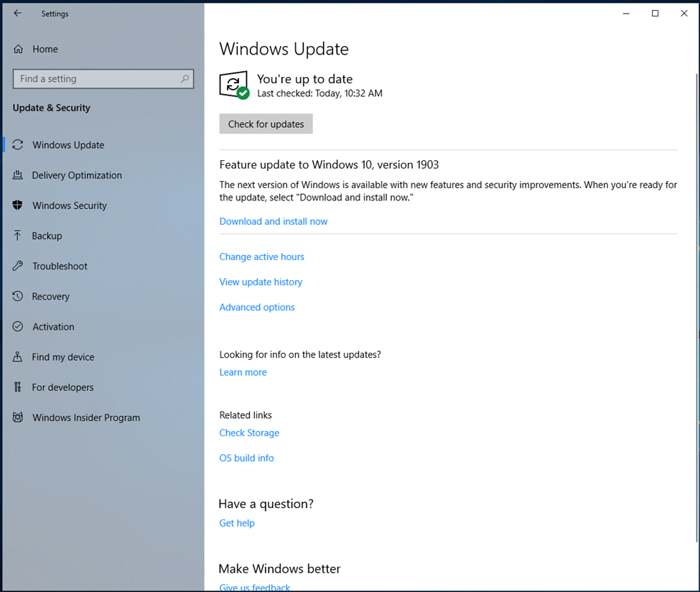
Task: Click the Find my device icon
Action: pyautogui.click(x=17, y=356)
